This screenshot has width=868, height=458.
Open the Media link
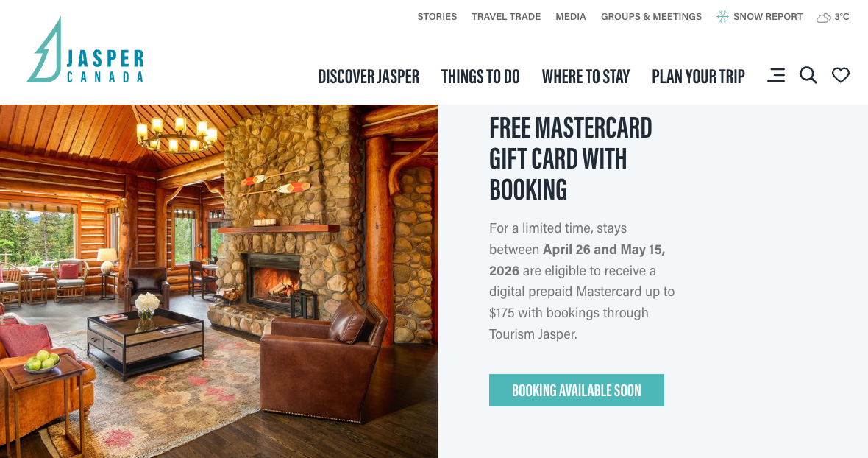point(571,17)
